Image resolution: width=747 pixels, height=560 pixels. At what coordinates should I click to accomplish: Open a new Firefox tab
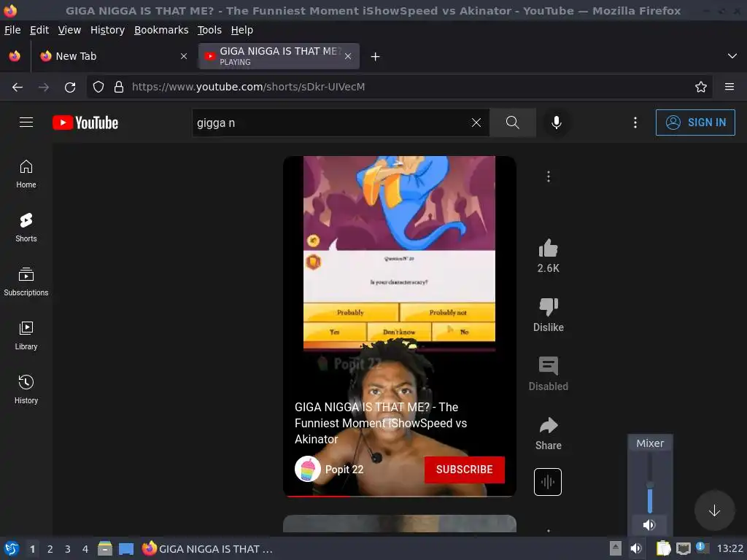click(x=376, y=56)
